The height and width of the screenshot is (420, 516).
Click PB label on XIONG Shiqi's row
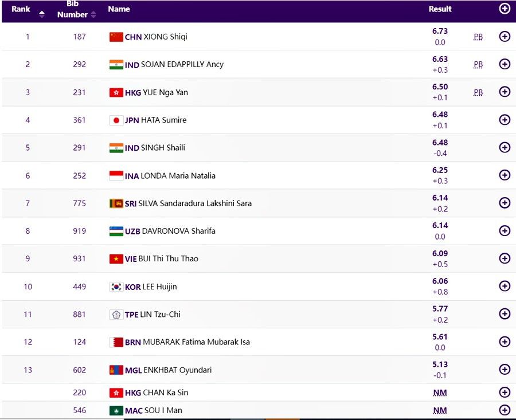tap(478, 37)
